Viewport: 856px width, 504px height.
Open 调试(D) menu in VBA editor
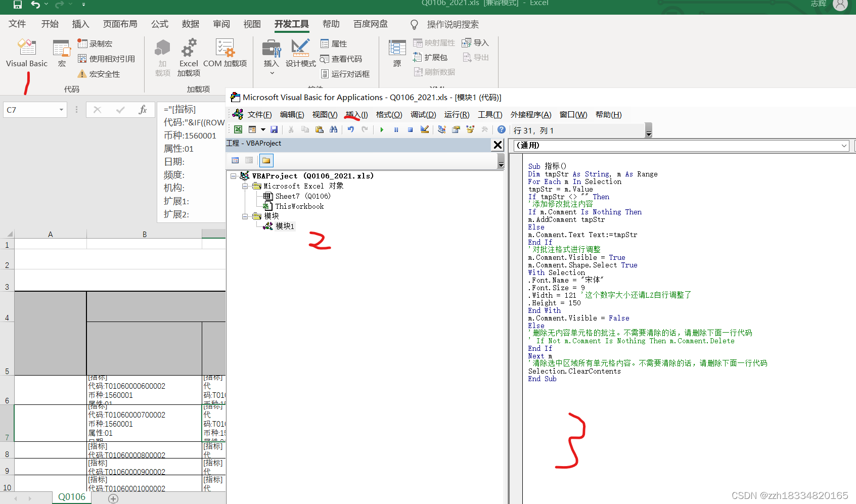tap(423, 115)
